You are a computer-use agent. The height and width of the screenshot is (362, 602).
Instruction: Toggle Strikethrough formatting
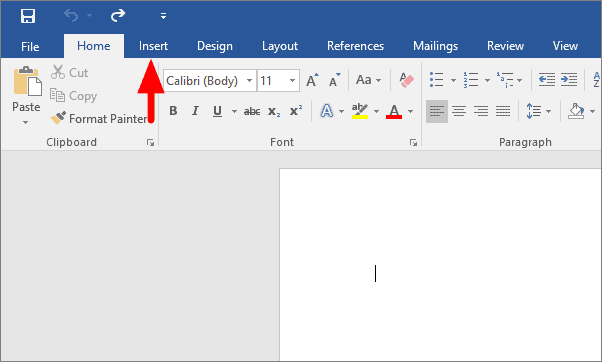(x=252, y=111)
